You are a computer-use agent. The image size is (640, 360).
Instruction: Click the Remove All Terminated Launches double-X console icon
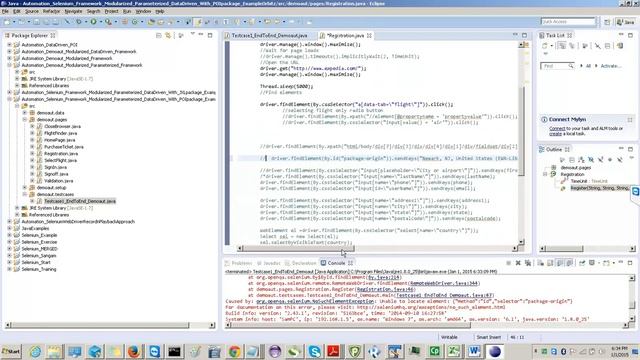528,263
